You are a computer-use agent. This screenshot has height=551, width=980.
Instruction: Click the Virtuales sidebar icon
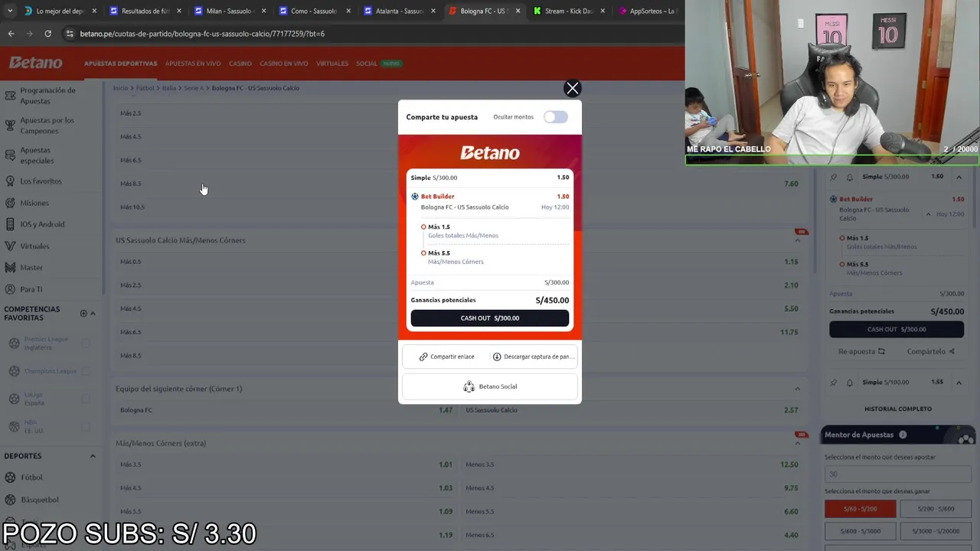[x=10, y=246]
